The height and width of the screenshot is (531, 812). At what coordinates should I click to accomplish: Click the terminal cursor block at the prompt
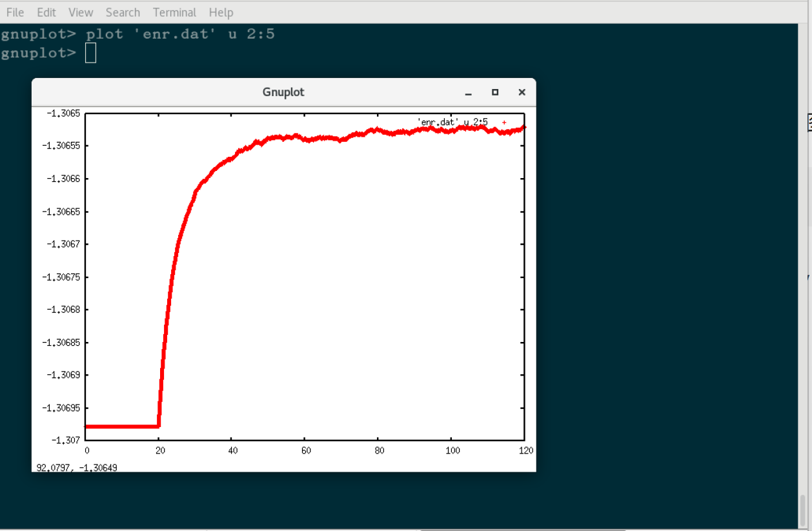coord(90,53)
